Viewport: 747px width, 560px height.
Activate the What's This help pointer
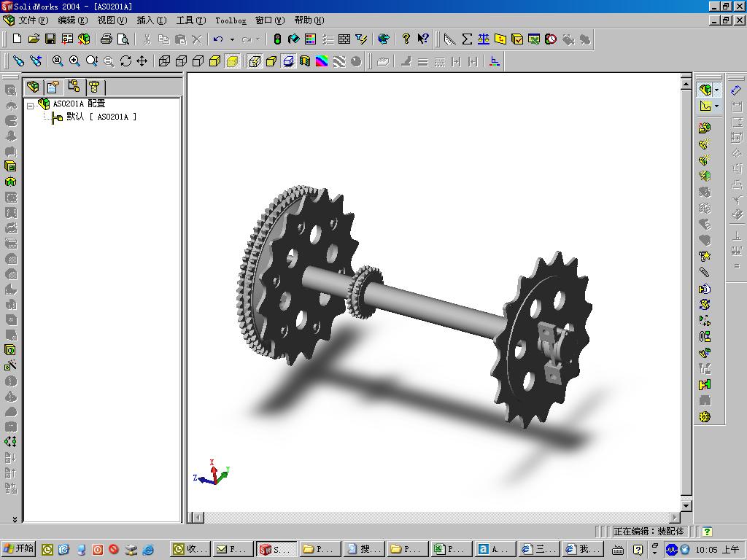pos(422,39)
